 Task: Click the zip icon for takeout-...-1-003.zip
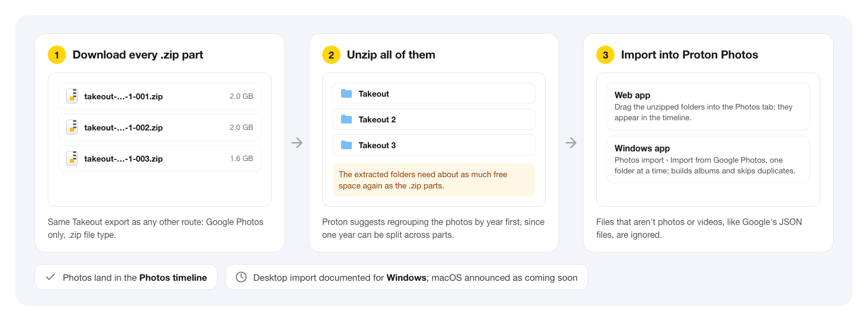(x=72, y=158)
